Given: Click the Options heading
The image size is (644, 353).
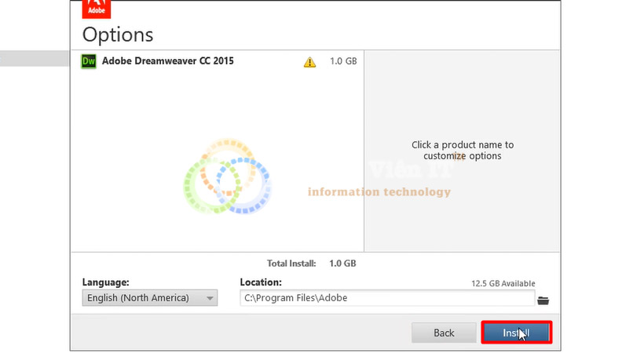Looking at the screenshot, I should coord(118,35).
